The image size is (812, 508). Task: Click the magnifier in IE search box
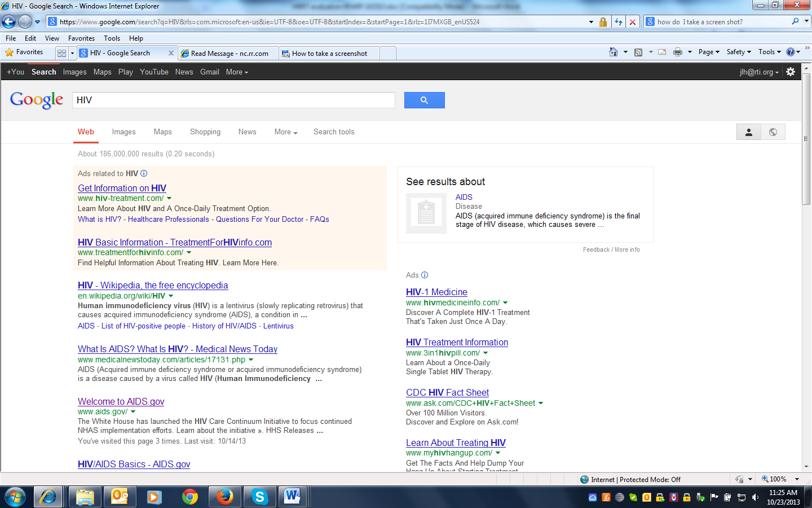tap(795, 21)
